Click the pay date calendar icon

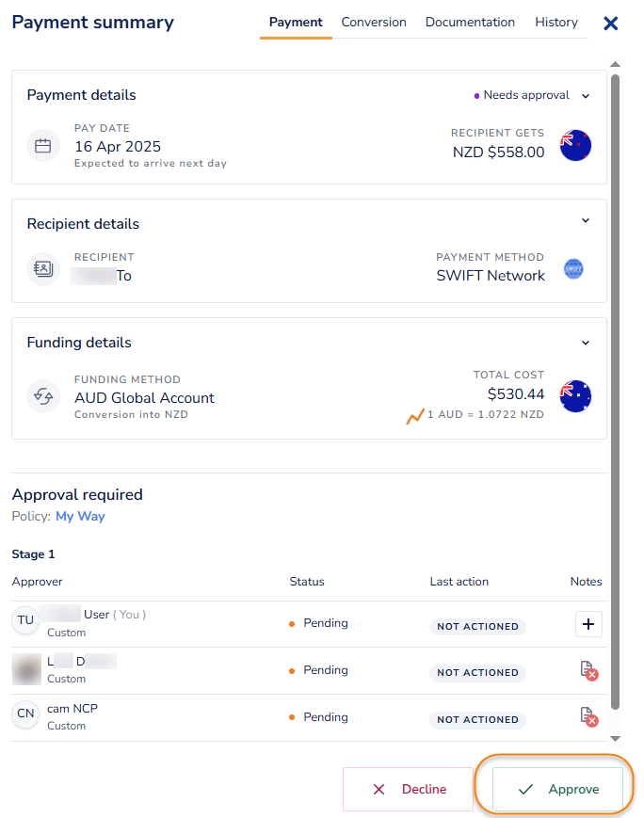click(42, 146)
